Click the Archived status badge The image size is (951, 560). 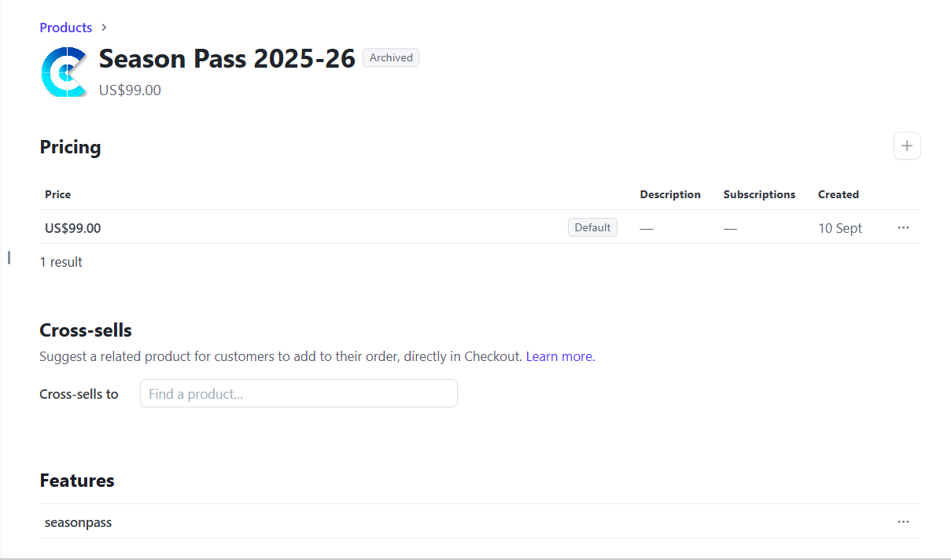coord(391,57)
